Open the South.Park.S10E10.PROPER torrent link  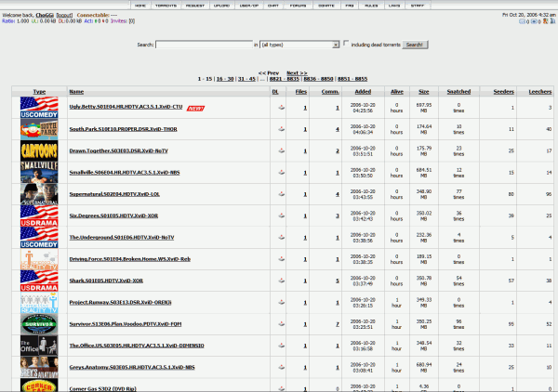click(123, 129)
